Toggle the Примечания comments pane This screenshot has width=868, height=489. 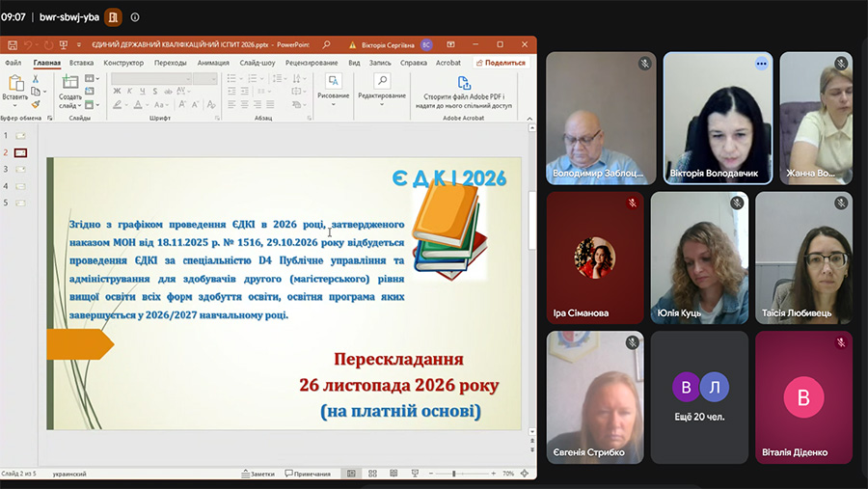coord(308,474)
